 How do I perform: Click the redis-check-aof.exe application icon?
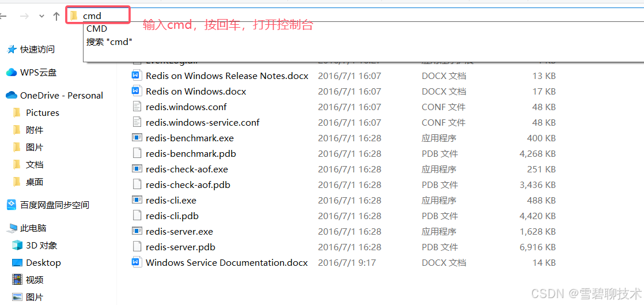137,169
